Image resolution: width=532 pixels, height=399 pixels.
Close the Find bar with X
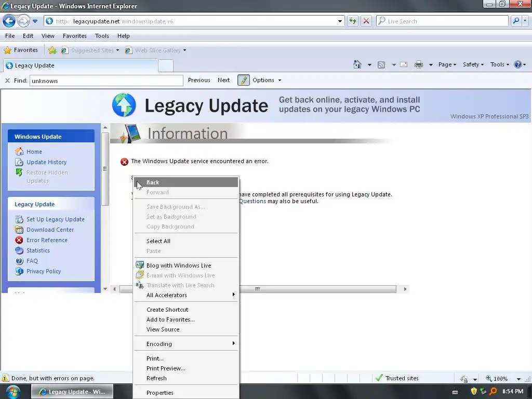point(7,81)
